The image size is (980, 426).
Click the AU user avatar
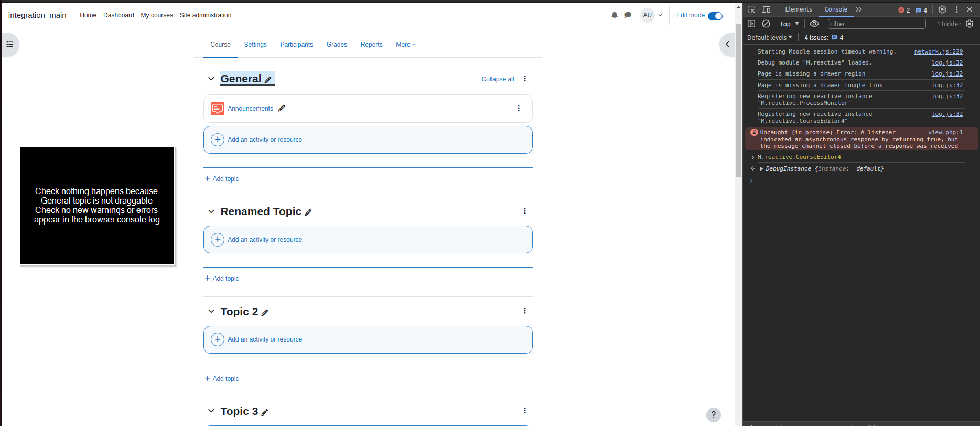pos(648,15)
